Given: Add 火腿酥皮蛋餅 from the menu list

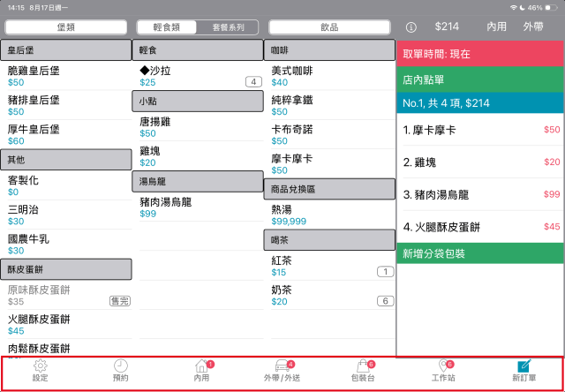Looking at the screenshot, I should coord(66,324).
